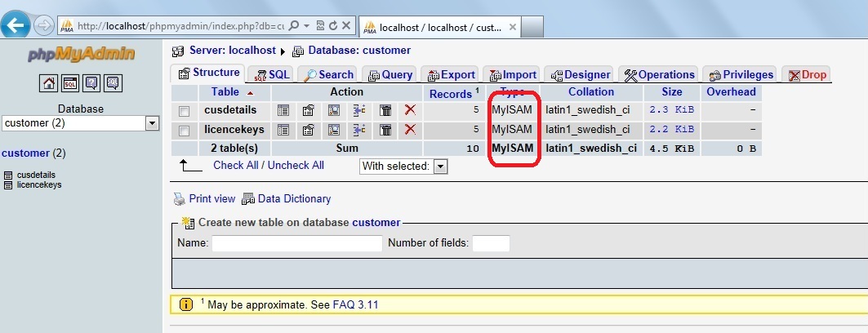Click the 'Database: customer' breadcrumb link

[x=359, y=51]
